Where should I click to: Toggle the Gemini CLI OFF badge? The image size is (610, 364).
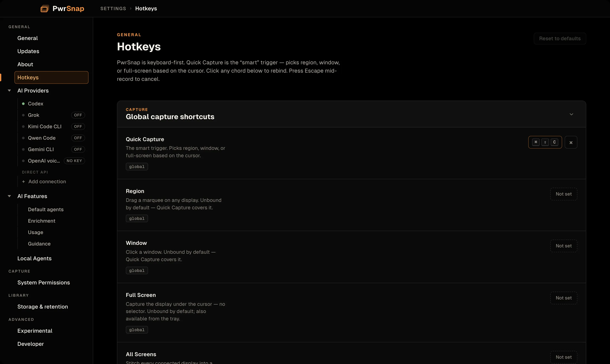pyautogui.click(x=78, y=149)
